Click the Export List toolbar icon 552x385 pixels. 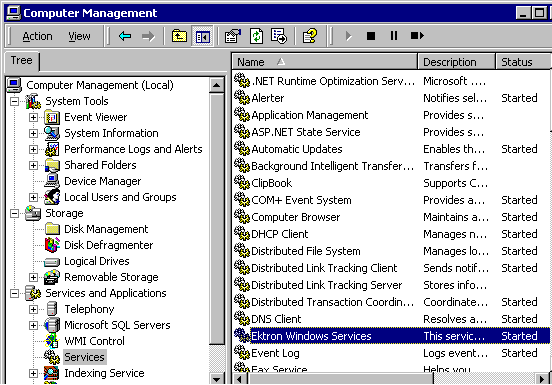(x=279, y=36)
